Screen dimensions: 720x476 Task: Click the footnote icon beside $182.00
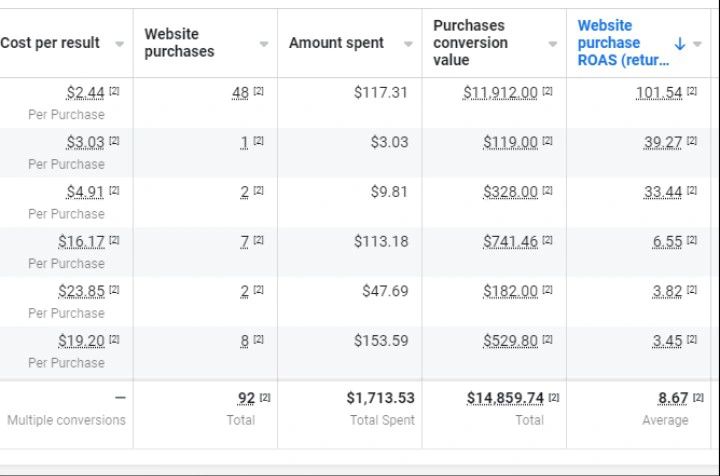click(x=547, y=291)
